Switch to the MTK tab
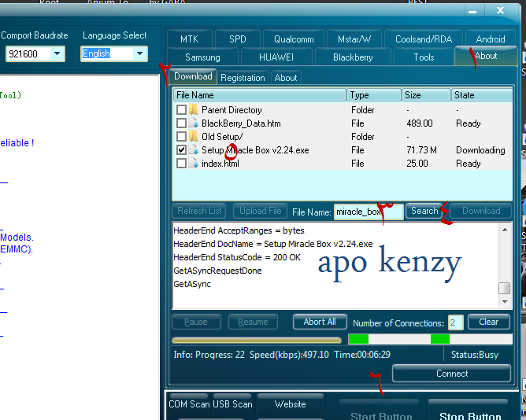 coord(190,39)
